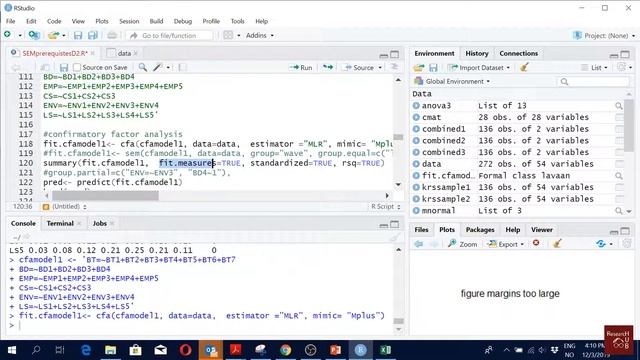Viewport: 640px width, 360px height.
Task: Clear all plots with the broom icon
Action: point(557,244)
